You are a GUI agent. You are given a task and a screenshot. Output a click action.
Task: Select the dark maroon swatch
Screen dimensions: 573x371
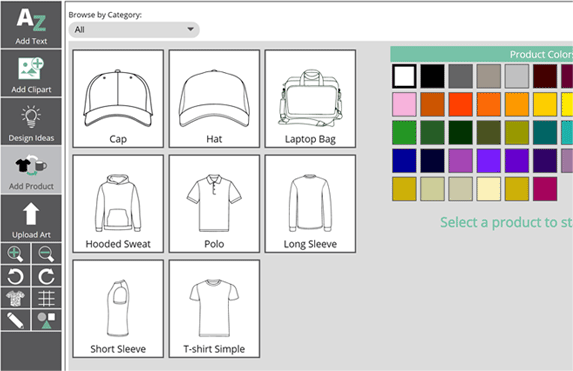click(x=545, y=76)
